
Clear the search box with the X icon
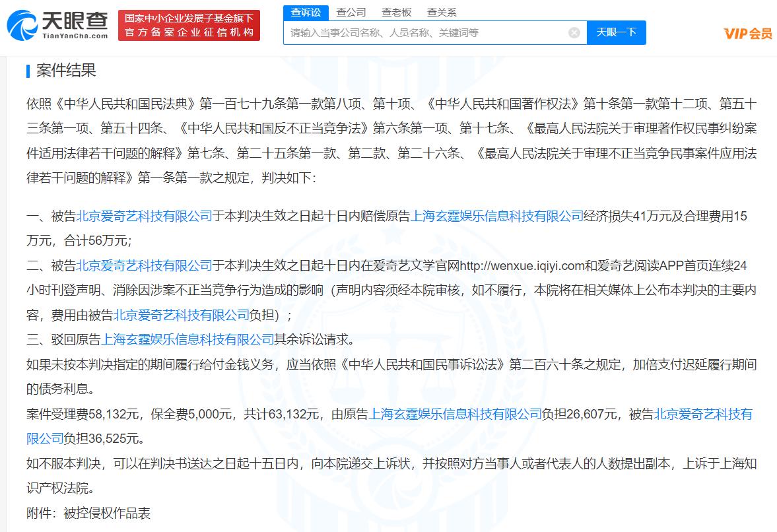(x=574, y=33)
